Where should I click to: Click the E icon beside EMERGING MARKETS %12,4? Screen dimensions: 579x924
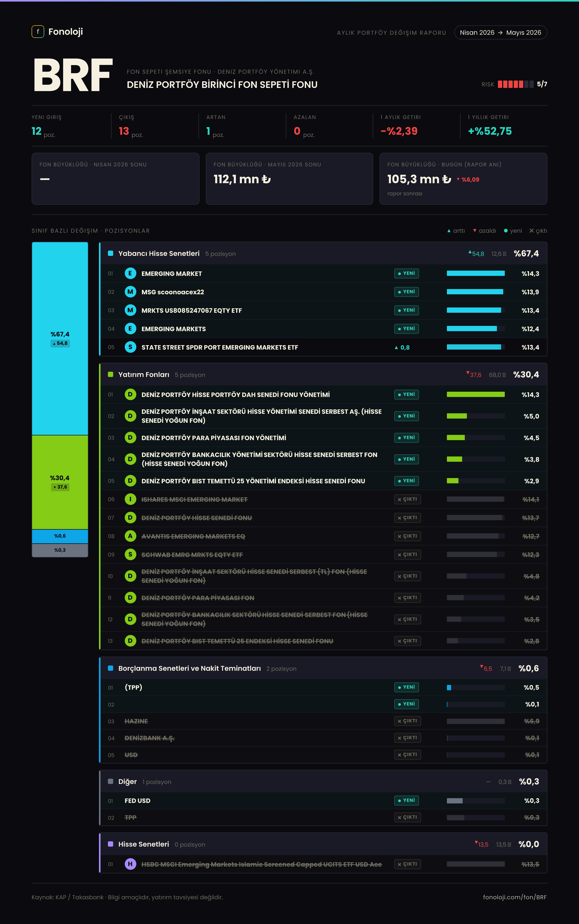coord(130,329)
